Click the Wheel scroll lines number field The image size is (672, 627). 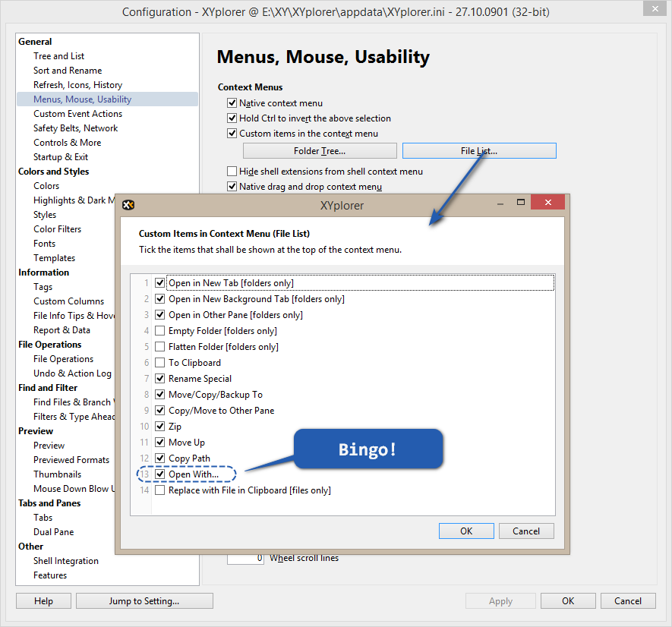245,559
